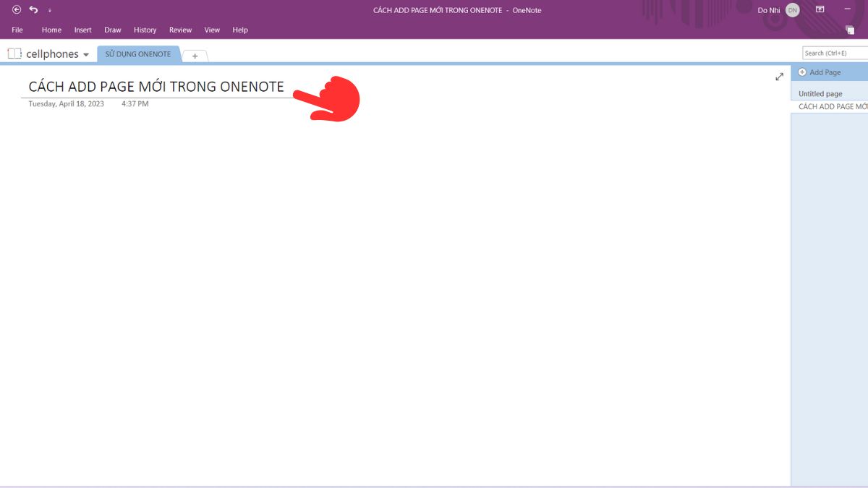Open the Help ribbon tab
Viewport: 868px width, 488px height.
pos(240,30)
